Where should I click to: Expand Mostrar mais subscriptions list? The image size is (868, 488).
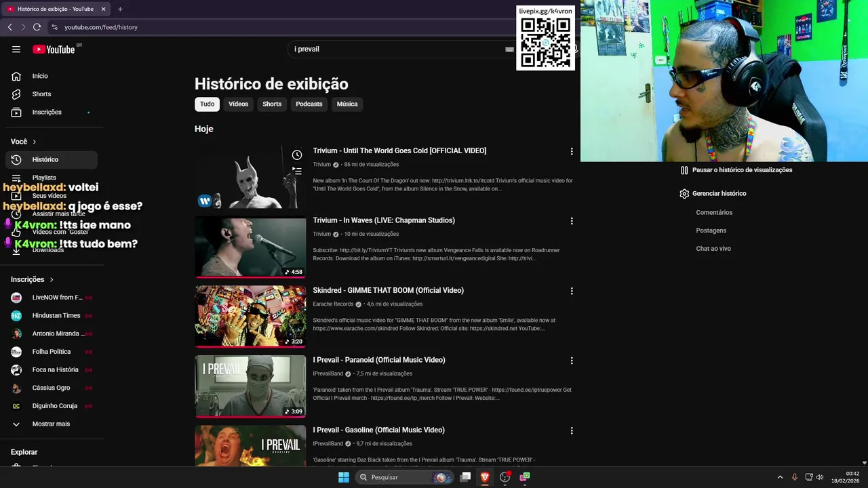point(52,424)
